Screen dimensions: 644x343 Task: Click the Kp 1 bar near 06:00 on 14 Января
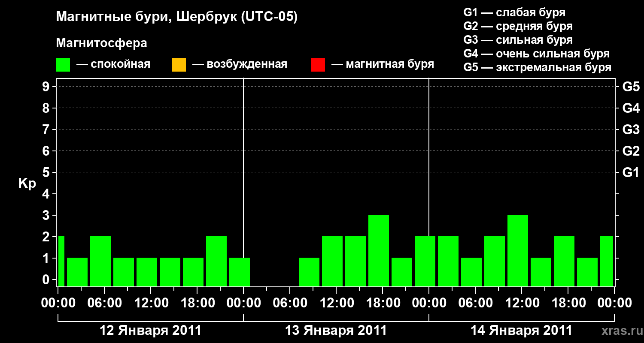coord(471,272)
